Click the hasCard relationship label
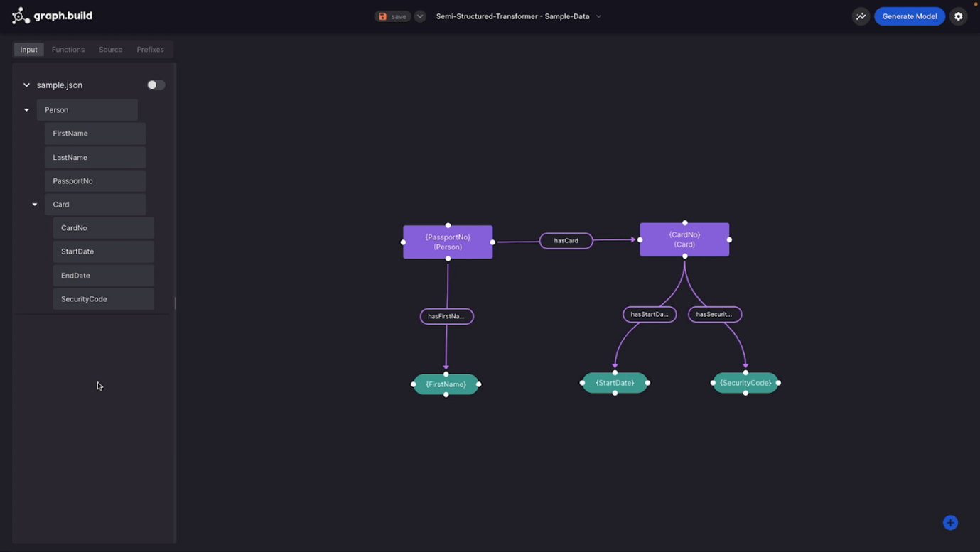This screenshot has width=980, height=552. pos(566,240)
